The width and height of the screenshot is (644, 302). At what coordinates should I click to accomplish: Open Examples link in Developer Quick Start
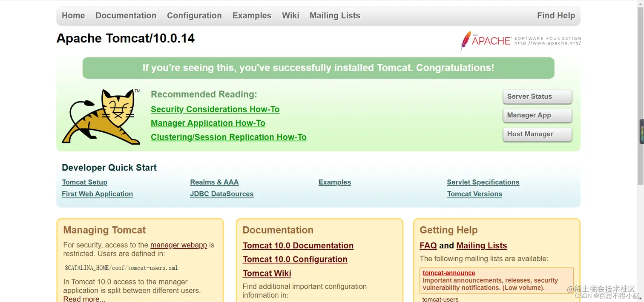335,182
